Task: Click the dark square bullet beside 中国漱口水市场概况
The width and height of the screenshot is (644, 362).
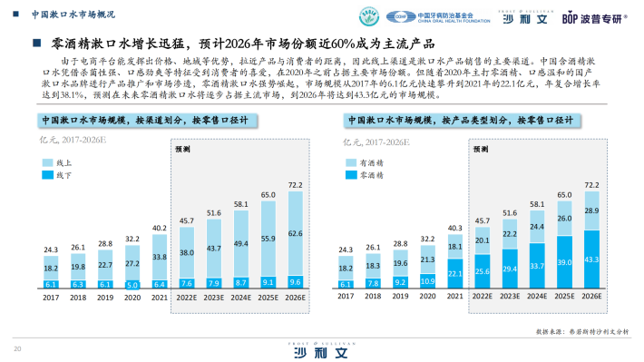Action: click(x=16, y=14)
